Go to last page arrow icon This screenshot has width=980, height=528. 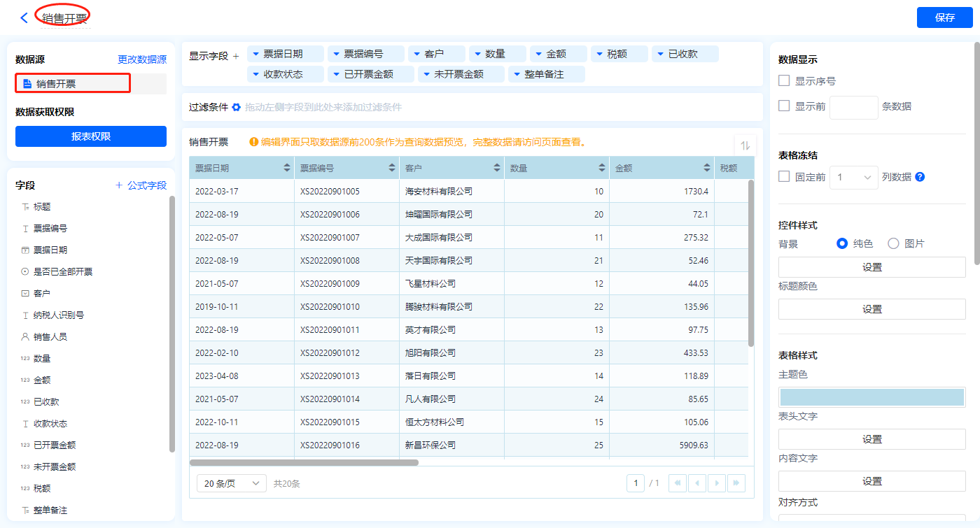click(x=736, y=483)
